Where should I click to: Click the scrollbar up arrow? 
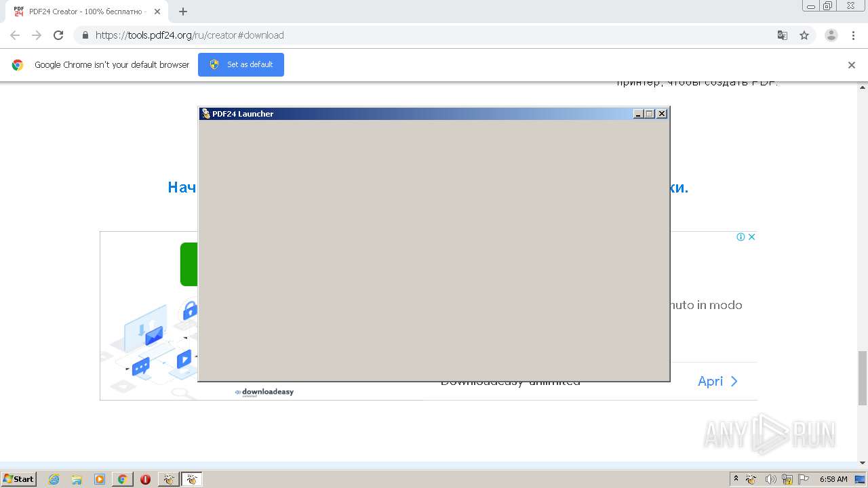[x=863, y=87]
